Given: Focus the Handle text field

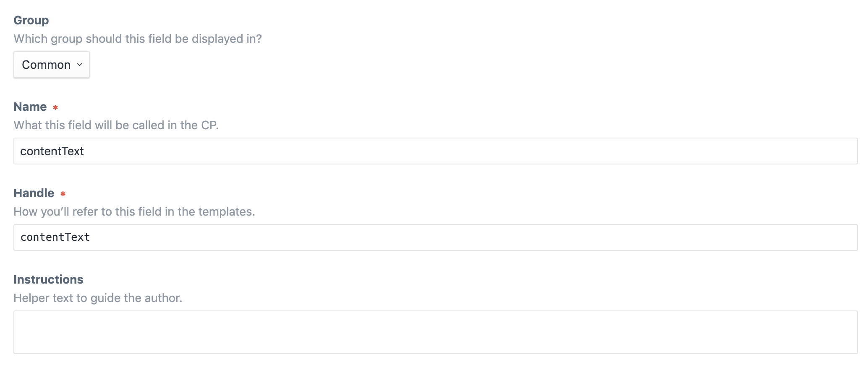Looking at the screenshot, I should 435,237.
